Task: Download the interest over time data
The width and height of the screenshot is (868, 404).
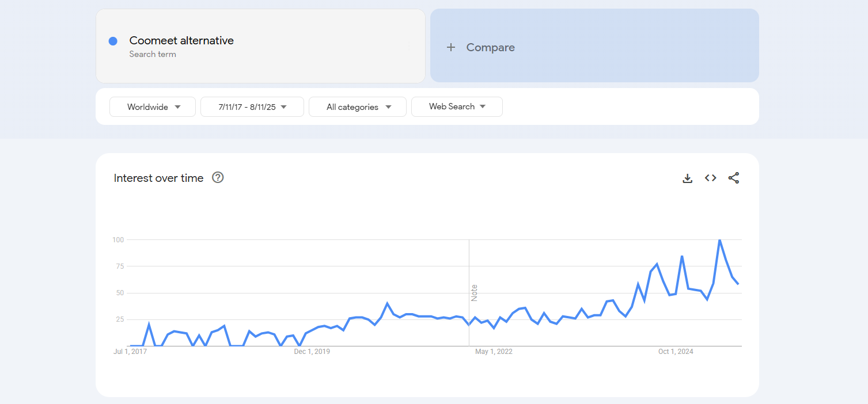Action: pyautogui.click(x=687, y=178)
